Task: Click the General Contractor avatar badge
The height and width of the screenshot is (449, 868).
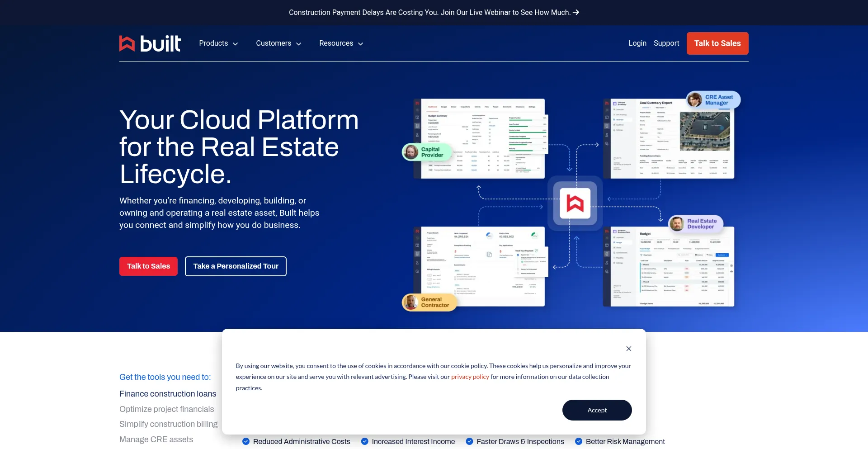Action: [429, 302]
